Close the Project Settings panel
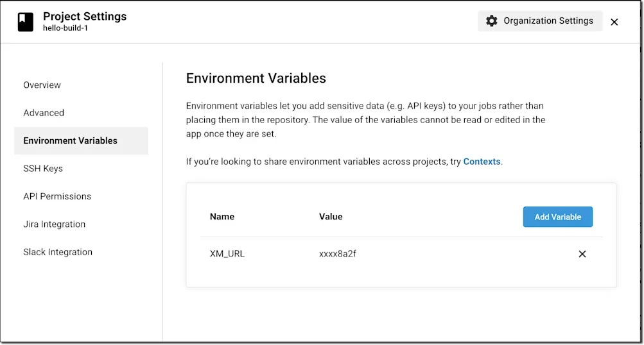Image resolution: width=644 pixels, height=345 pixels. click(x=614, y=22)
